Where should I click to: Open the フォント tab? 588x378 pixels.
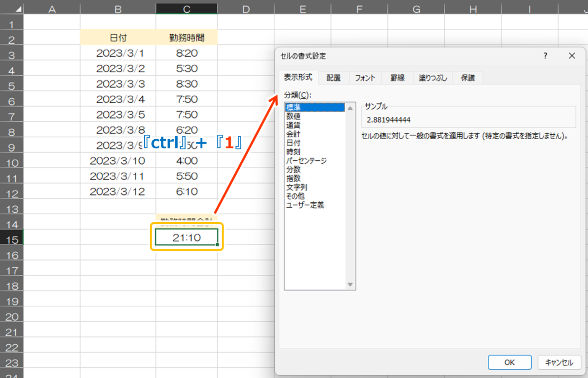pos(365,78)
